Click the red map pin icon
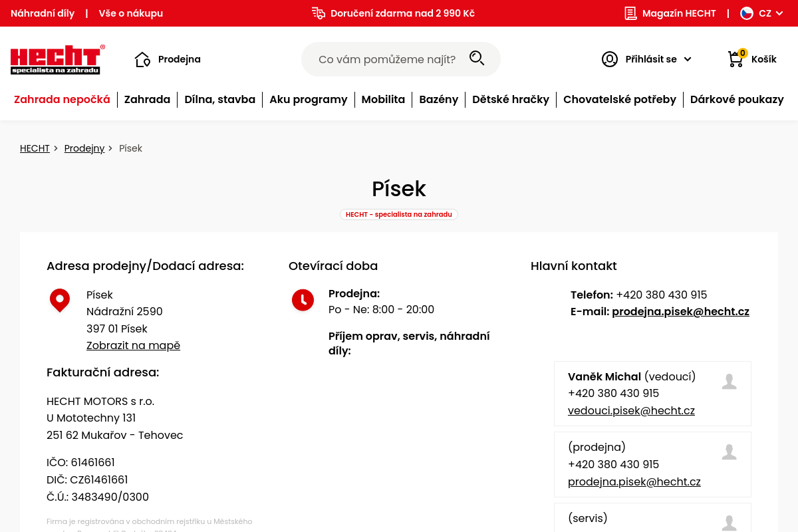798x532 pixels. (60, 301)
